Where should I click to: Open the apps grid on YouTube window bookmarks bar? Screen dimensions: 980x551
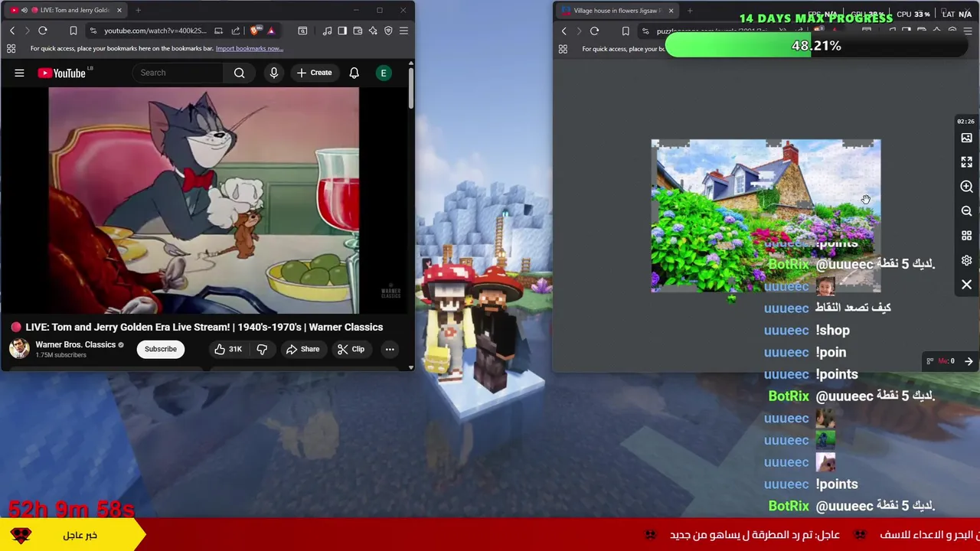(11, 48)
